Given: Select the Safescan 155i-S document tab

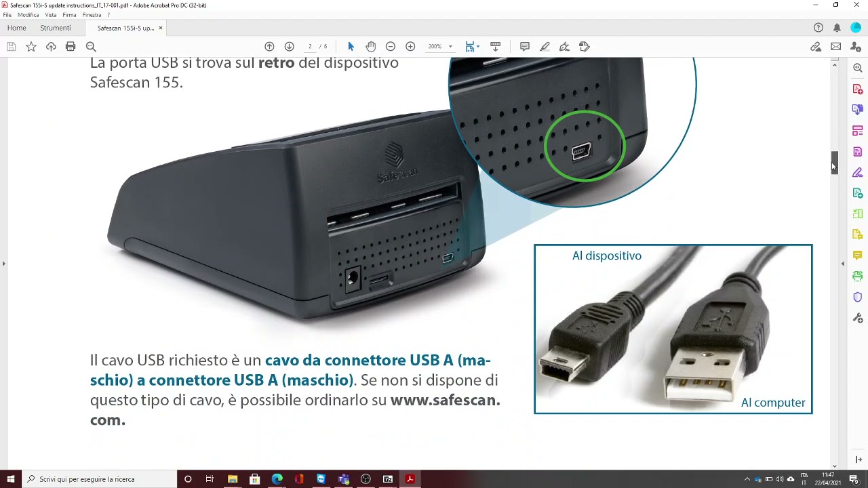Looking at the screenshot, I should point(125,28).
